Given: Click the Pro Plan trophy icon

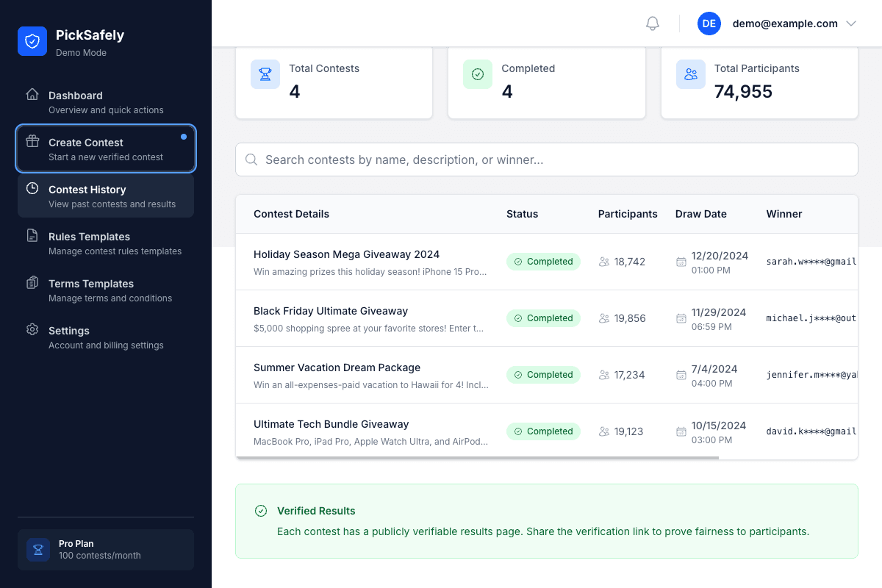Looking at the screenshot, I should point(38,550).
